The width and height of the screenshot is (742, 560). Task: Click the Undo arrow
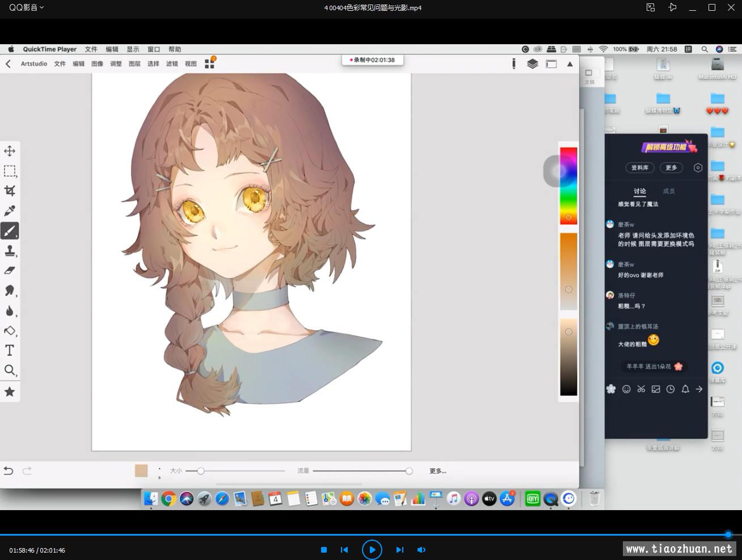click(9, 470)
